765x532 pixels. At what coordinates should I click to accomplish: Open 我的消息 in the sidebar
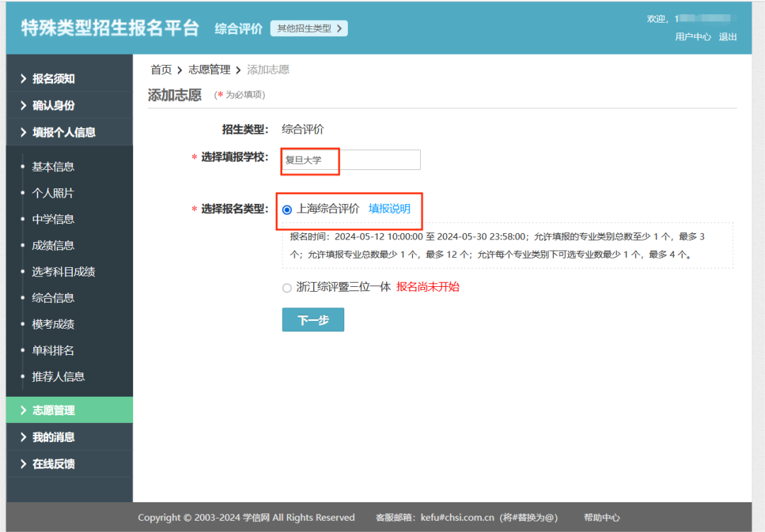click(53, 437)
